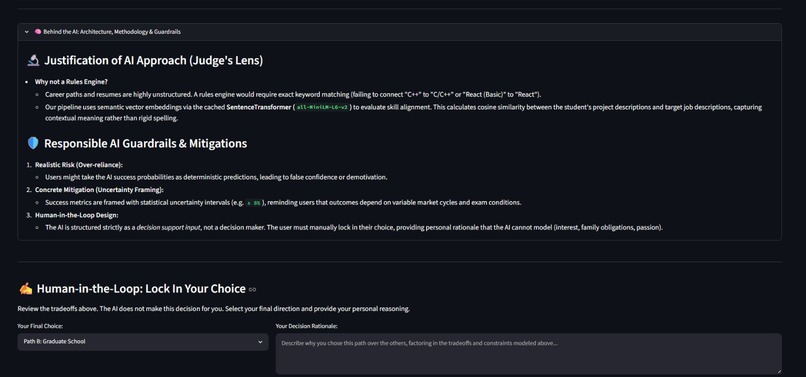Click the bold 'SentenceTransformer' text
The height and width of the screenshot is (377, 806).
(259, 107)
